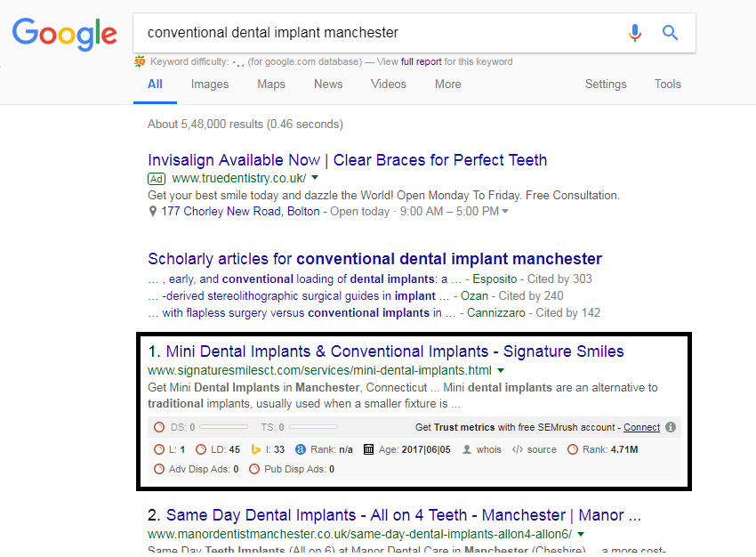Viewport: 756px width, 557px height.
Task: Click the source code icon
Action: click(518, 449)
